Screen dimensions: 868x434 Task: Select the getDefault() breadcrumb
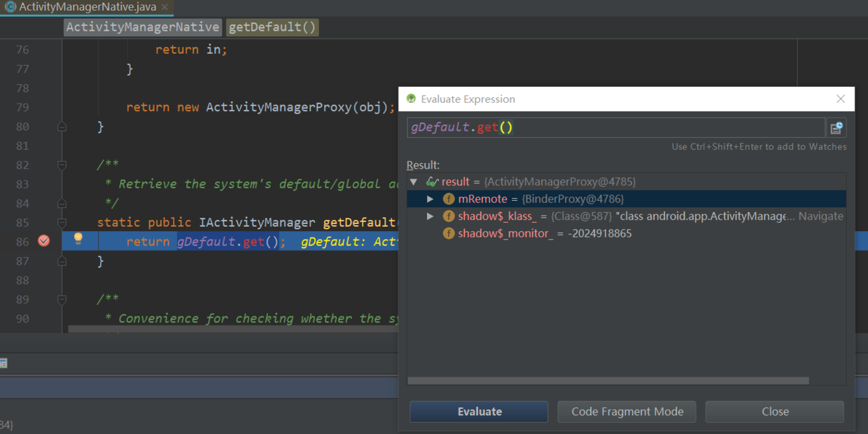click(x=272, y=27)
